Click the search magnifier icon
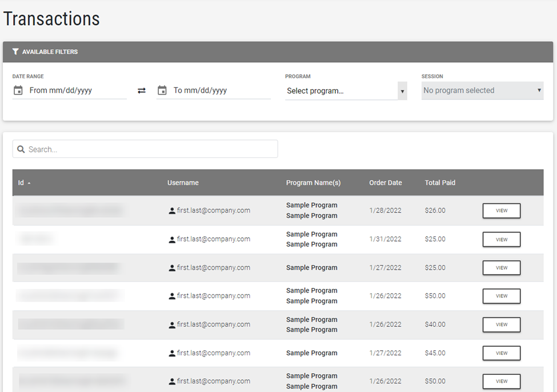The height and width of the screenshot is (392, 557). click(21, 149)
